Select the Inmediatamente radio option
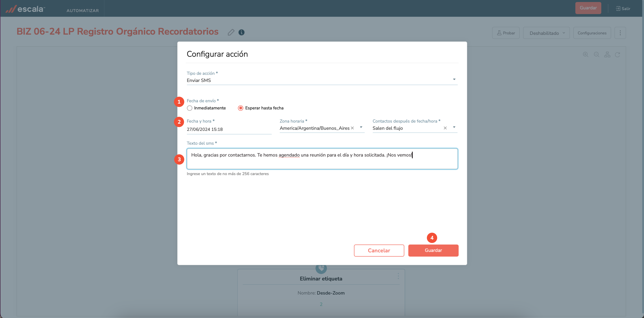Screen dimensions: 644x318 [190, 108]
